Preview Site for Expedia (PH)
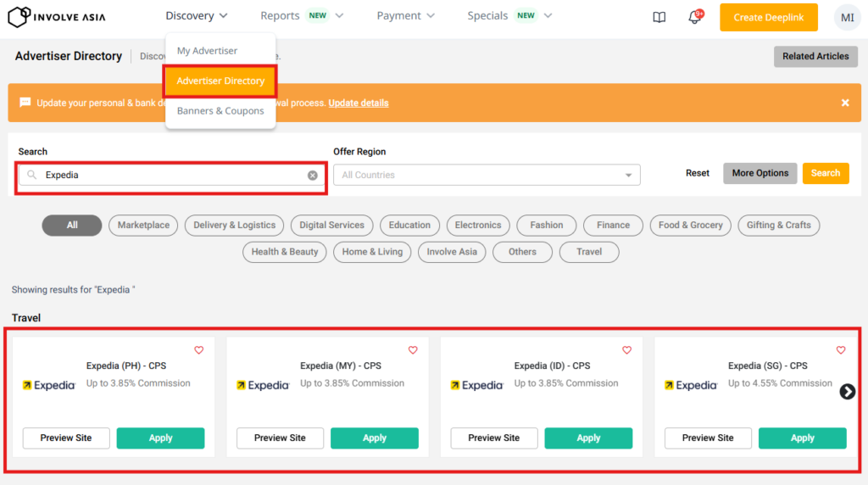868x485 pixels. click(x=66, y=438)
